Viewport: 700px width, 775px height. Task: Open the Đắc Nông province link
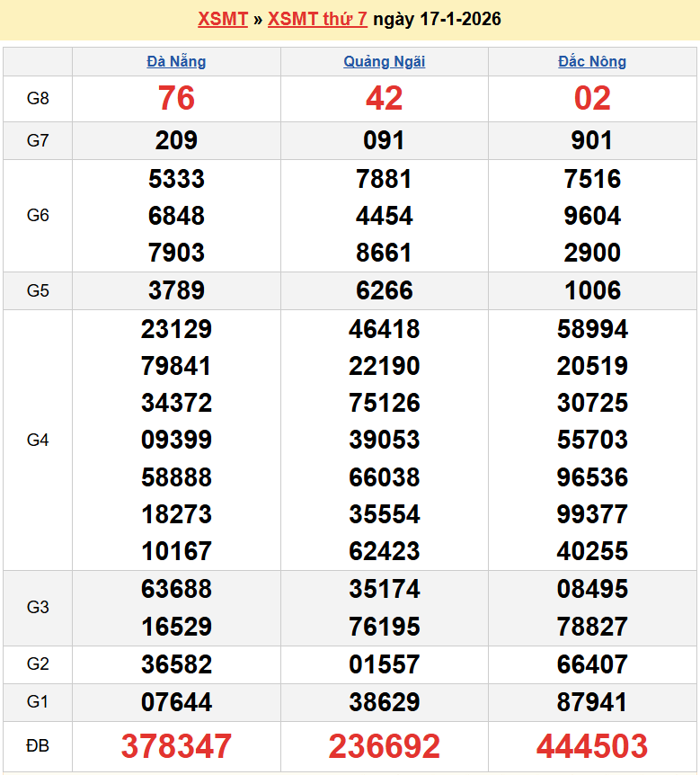pos(591,61)
